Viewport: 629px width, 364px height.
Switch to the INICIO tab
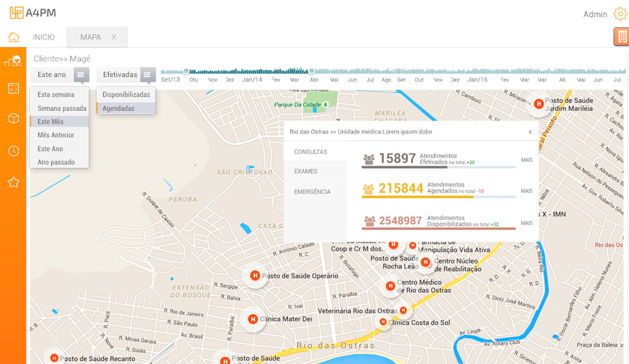point(44,37)
